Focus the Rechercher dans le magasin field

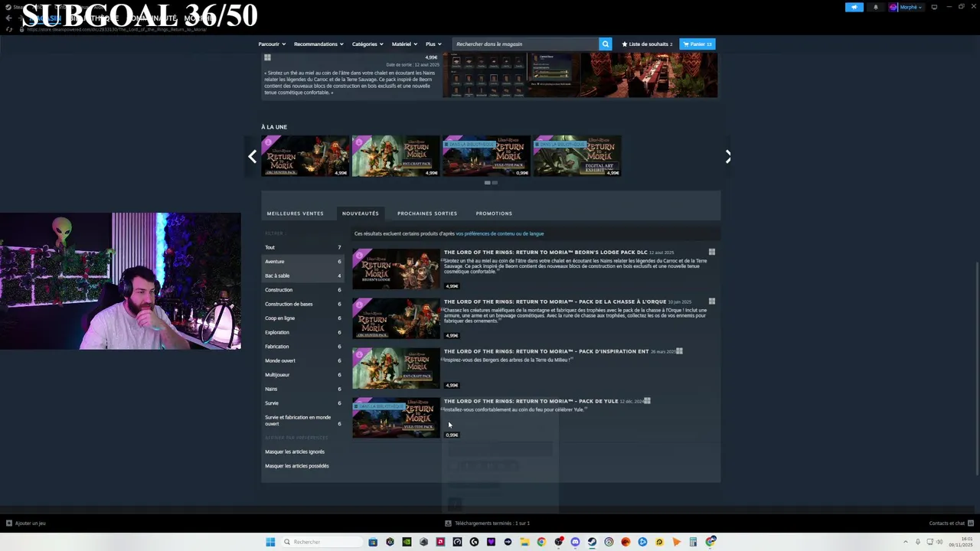coord(524,44)
